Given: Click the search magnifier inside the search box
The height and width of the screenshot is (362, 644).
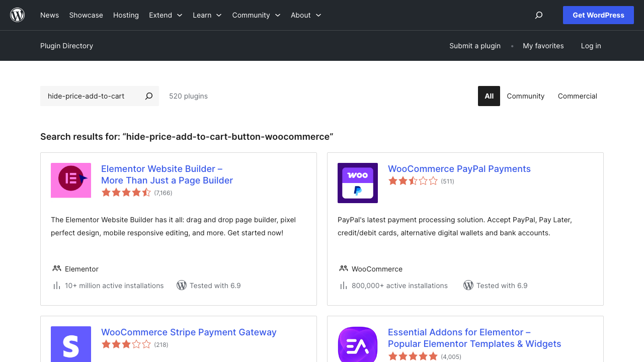Looking at the screenshot, I should point(149,96).
